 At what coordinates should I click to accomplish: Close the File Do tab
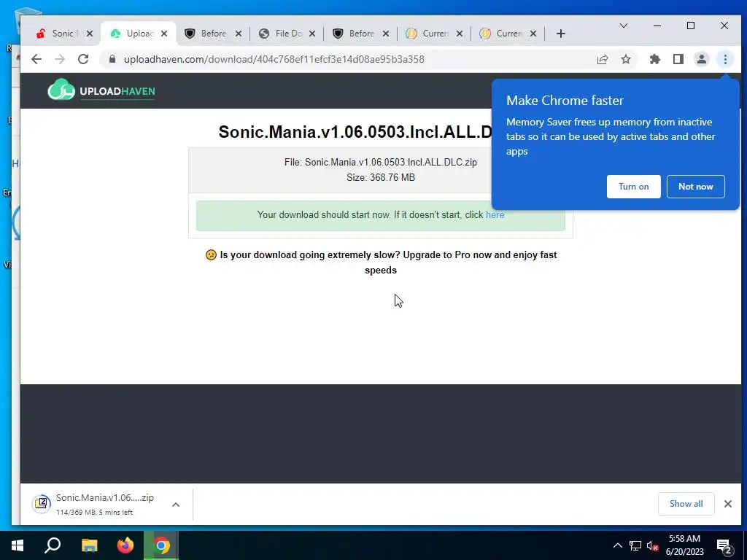pyautogui.click(x=312, y=34)
